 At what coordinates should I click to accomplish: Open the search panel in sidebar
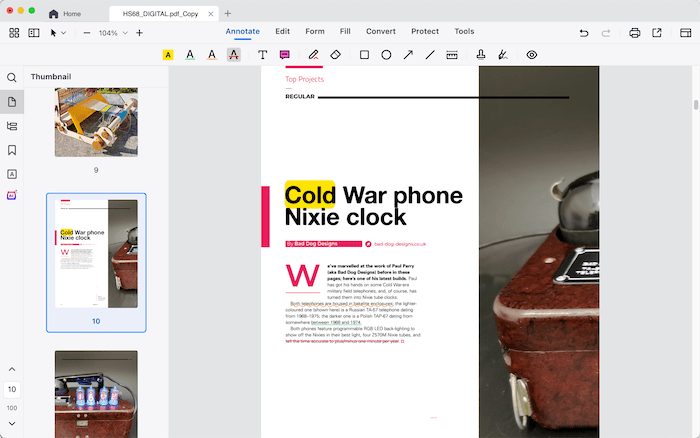[x=12, y=77]
